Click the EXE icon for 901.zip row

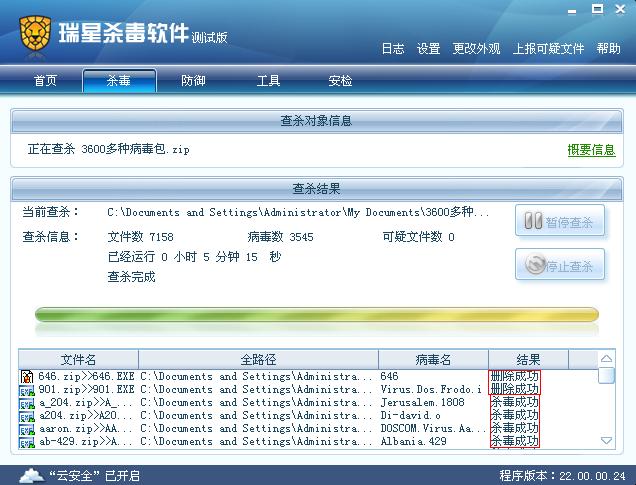tap(27, 391)
